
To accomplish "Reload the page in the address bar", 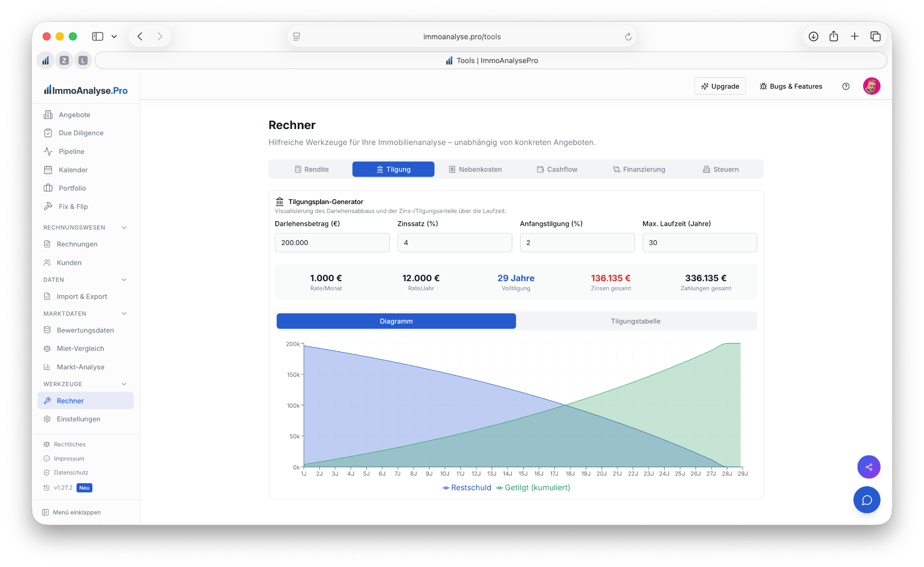I will [x=628, y=37].
